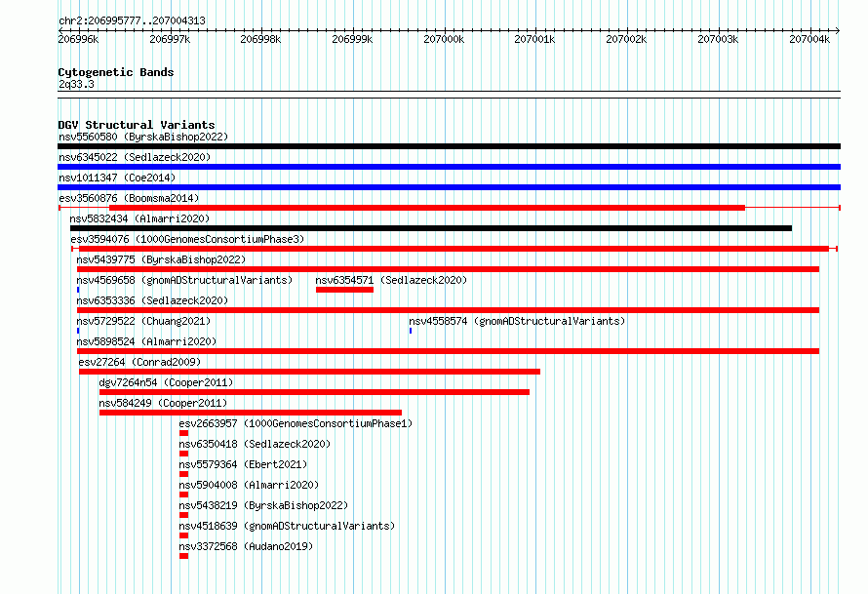Open nsv5904008 (Almarri2020) label
868x594 pixels.
point(249,485)
